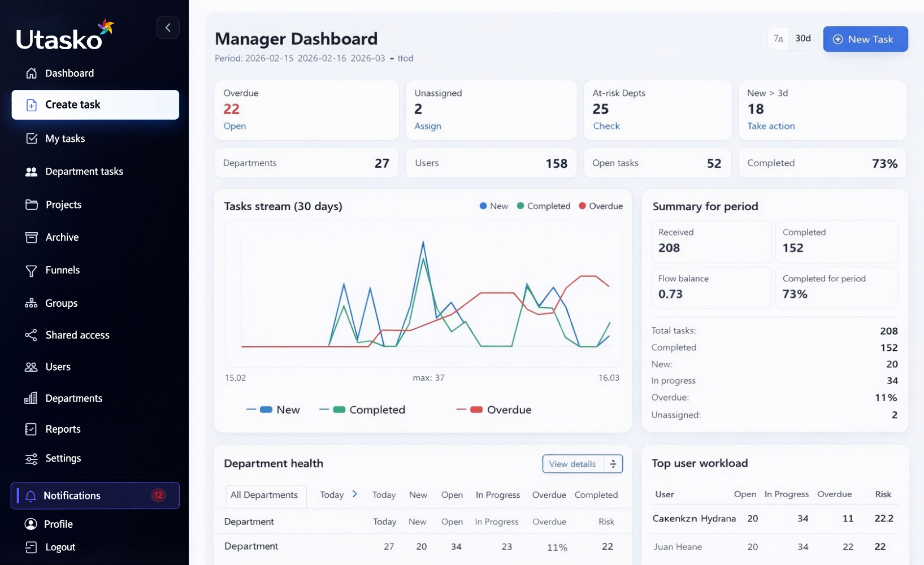
Task: Click the New Task button
Action: (865, 39)
